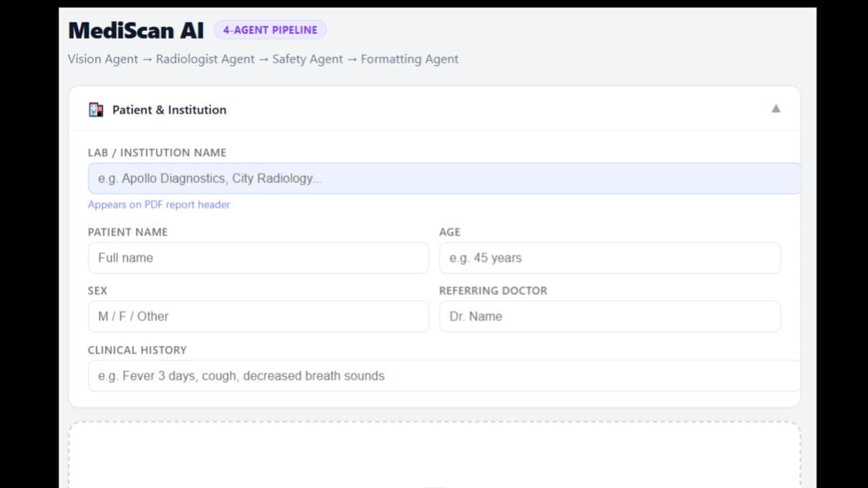This screenshot has width=868, height=488.
Task: Click the Age input field
Action: tap(609, 258)
